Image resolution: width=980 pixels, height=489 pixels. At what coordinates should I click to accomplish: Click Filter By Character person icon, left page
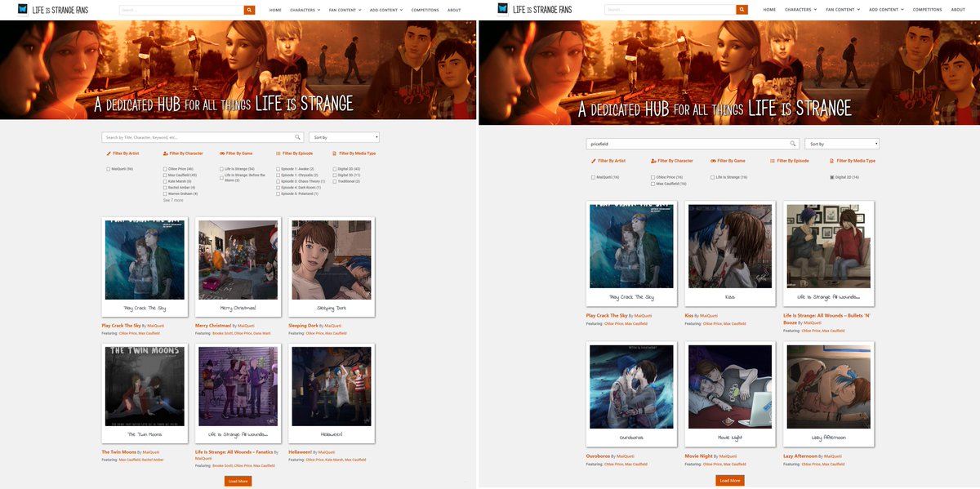click(x=166, y=153)
